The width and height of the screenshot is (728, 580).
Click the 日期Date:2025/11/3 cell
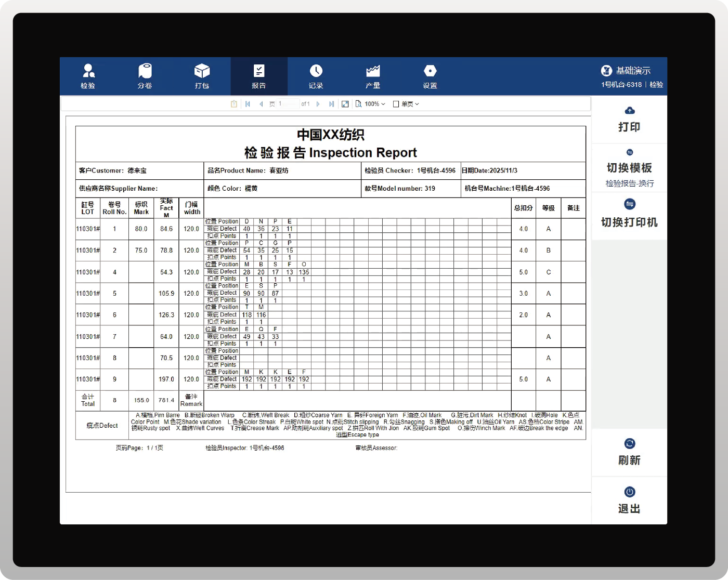tap(523, 170)
